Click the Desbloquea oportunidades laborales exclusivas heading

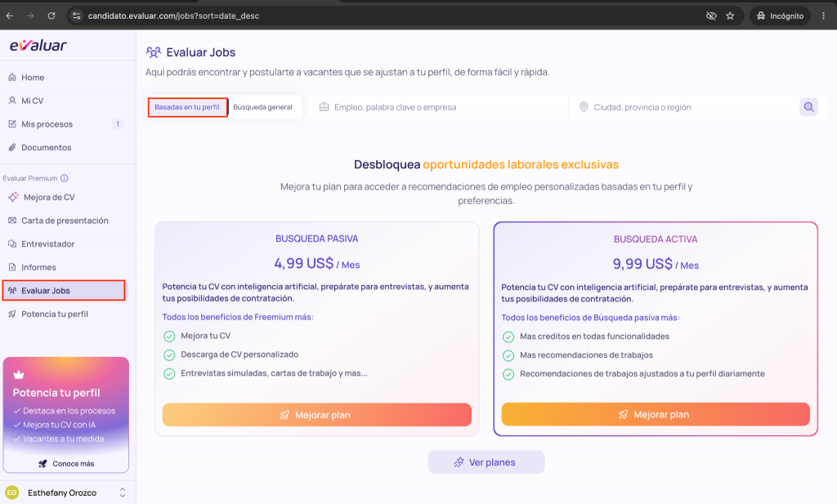click(486, 164)
